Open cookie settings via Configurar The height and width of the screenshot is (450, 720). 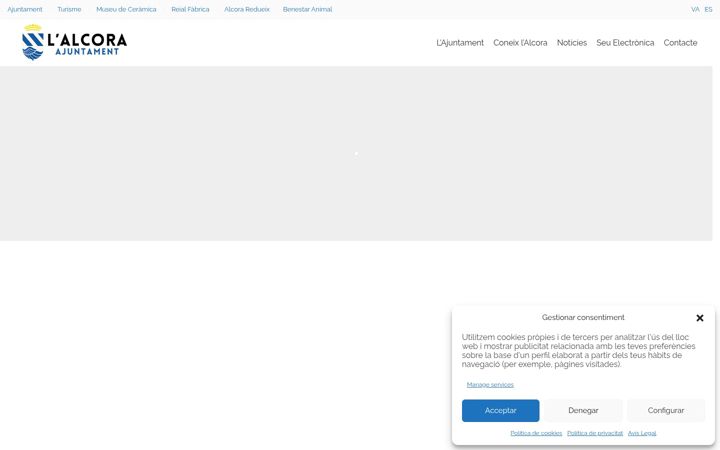666,411
